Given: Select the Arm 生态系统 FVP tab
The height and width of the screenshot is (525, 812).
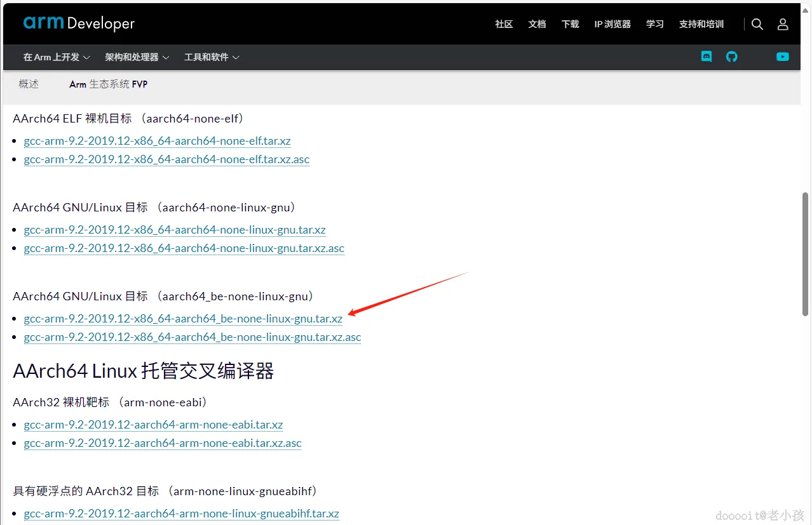Looking at the screenshot, I should (x=108, y=83).
